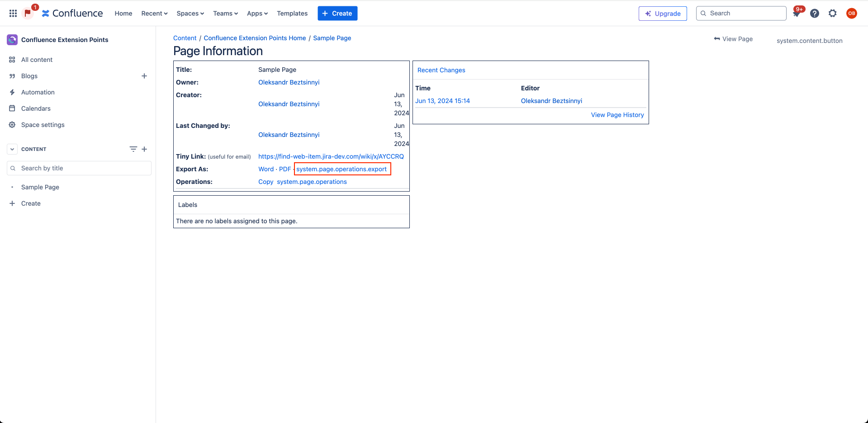Export page as PDF

[x=285, y=169]
